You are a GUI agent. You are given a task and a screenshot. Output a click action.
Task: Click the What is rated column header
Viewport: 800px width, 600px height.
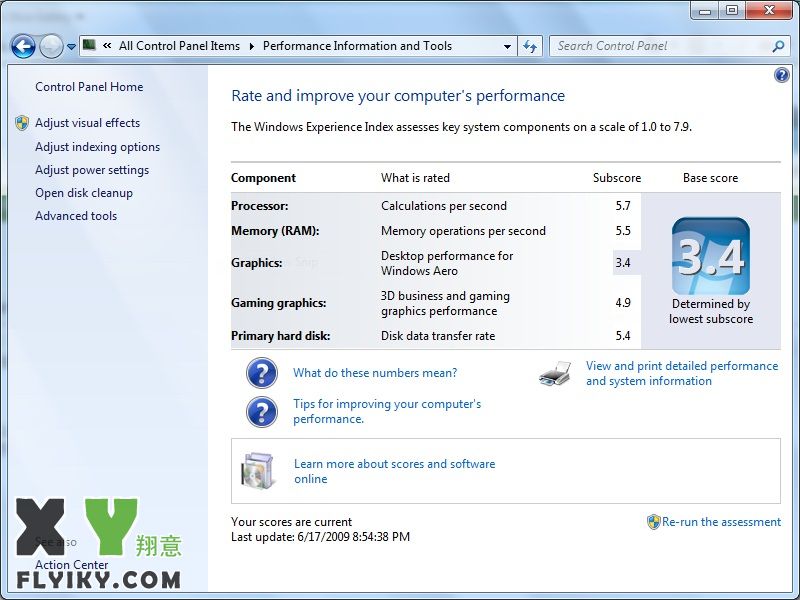click(x=415, y=178)
